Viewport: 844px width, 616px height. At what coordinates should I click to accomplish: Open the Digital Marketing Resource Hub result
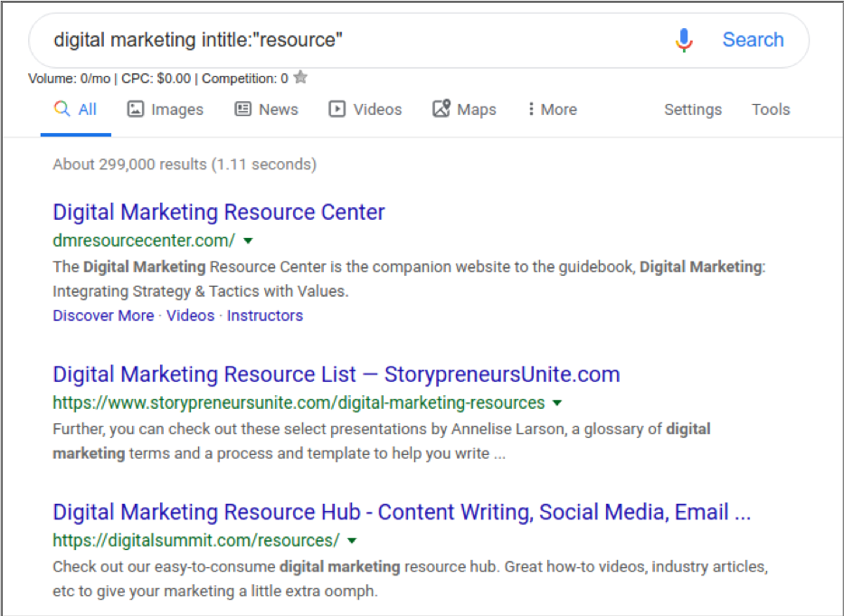click(402, 512)
